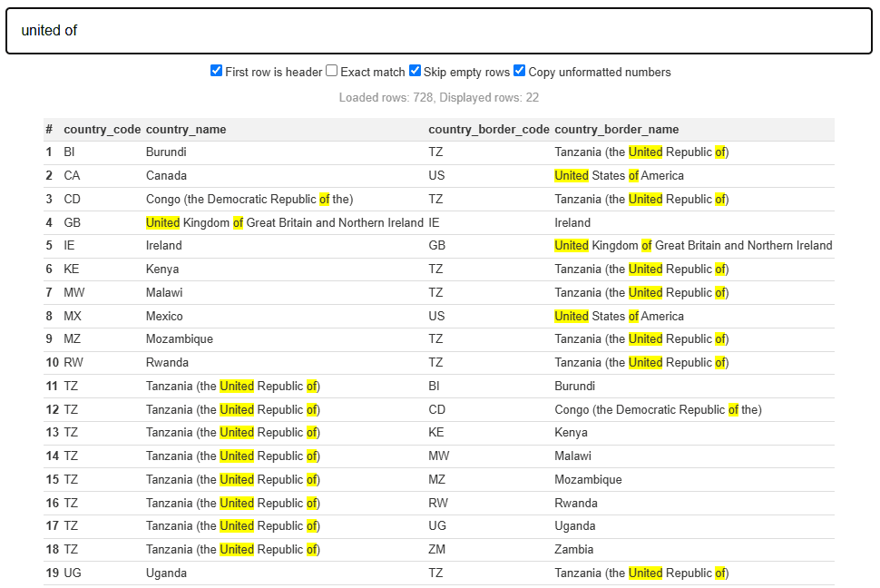Select the 'Burundi' cell in row 1
Viewport: 880px width, 588px height.
[x=166, y=152]
